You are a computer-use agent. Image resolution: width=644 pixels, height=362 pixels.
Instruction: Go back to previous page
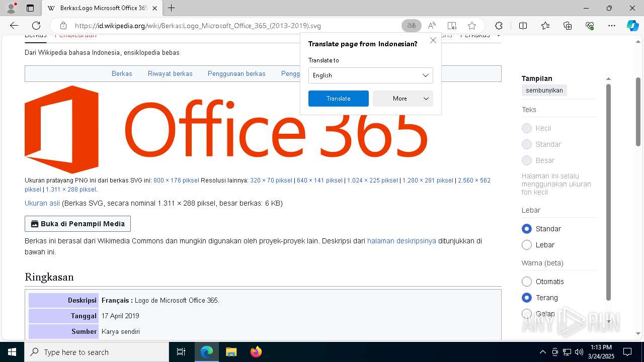click(x=14, y=26)
